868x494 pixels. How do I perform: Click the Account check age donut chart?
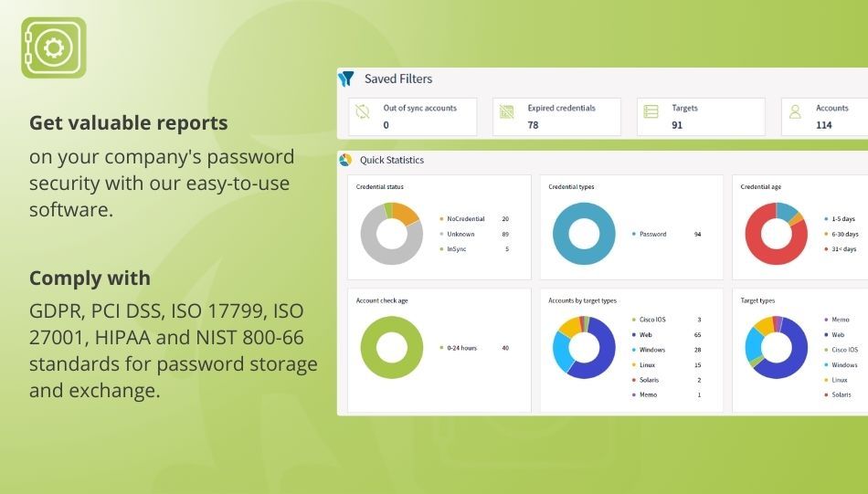(x=392, y=347)
